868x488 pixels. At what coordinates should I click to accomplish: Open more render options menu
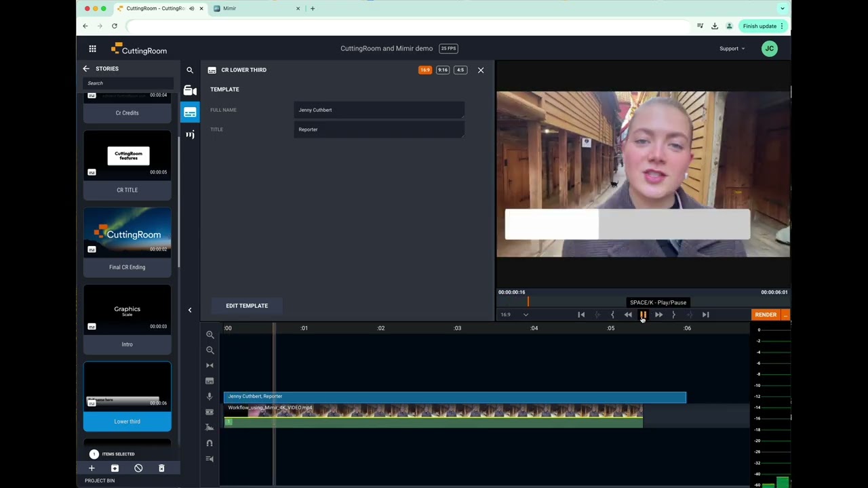pos(785,314)
